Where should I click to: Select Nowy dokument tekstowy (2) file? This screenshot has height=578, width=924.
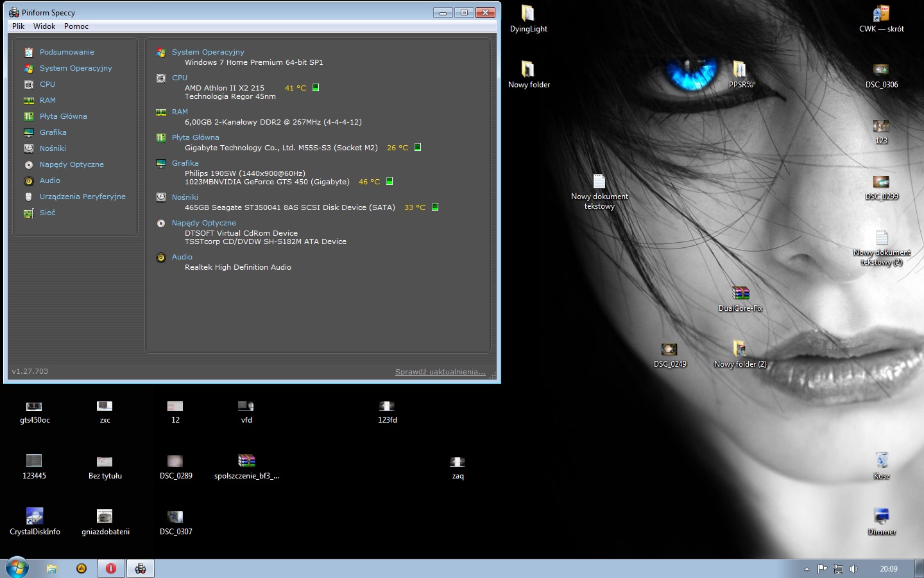882,248
